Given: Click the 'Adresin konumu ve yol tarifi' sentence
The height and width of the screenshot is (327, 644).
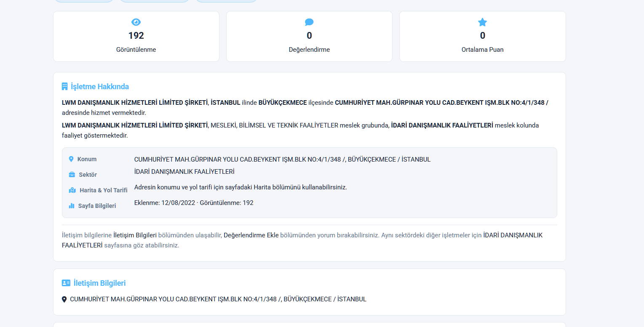Looking at the screenshot, I should (x=240, y=187).
